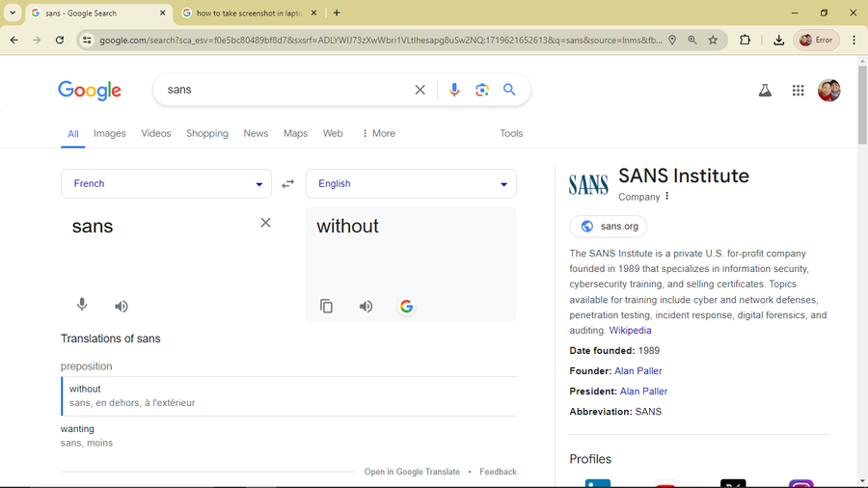Open Chrome downloads
868x488 pixels.
pos(779,40)
